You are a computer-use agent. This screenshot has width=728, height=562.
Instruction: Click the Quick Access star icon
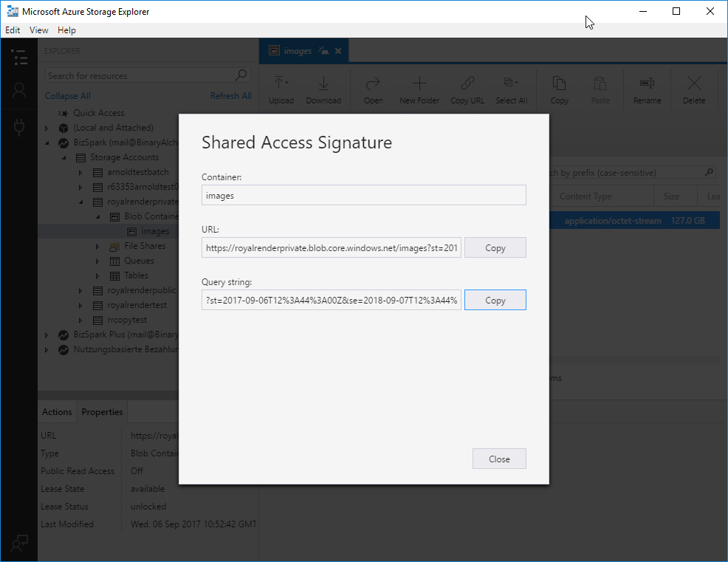63,113
